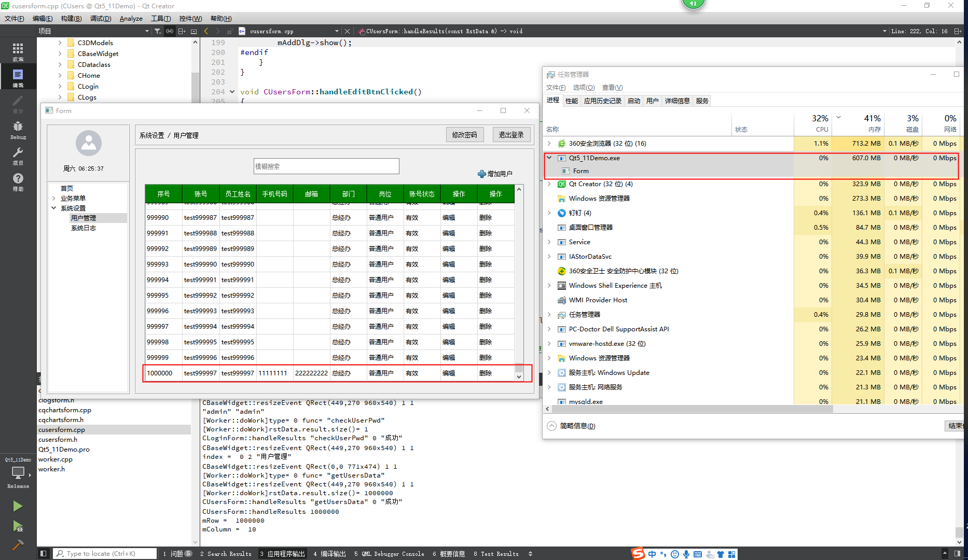Open Qt5_11Demo.pro in file list
The height and width of the screenshot is (560, 968).
point(64,450)
